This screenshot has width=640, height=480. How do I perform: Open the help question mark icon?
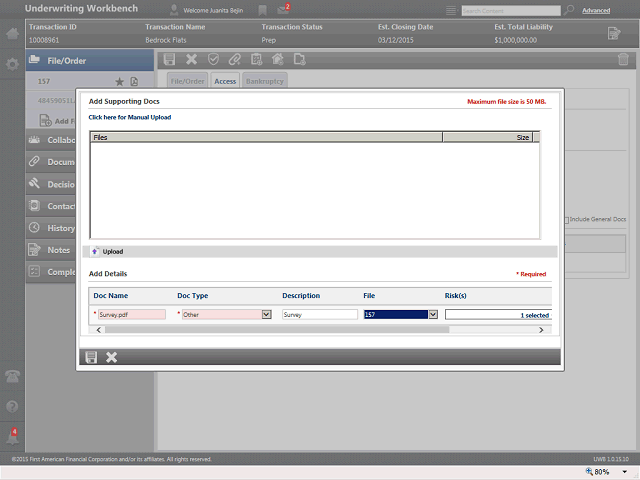click(12, 407)
